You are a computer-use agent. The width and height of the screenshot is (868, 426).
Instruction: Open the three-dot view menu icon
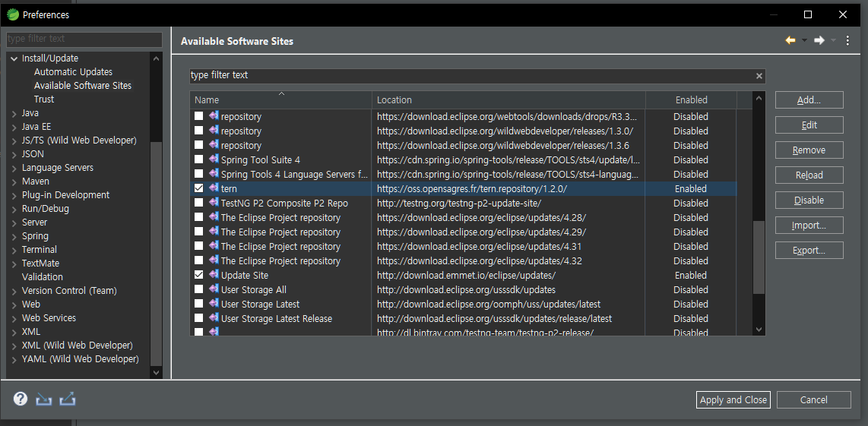click(847, 40)
